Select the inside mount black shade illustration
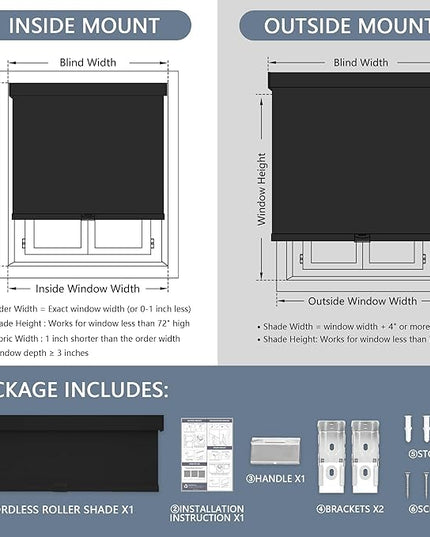 [x=88, y=151]
